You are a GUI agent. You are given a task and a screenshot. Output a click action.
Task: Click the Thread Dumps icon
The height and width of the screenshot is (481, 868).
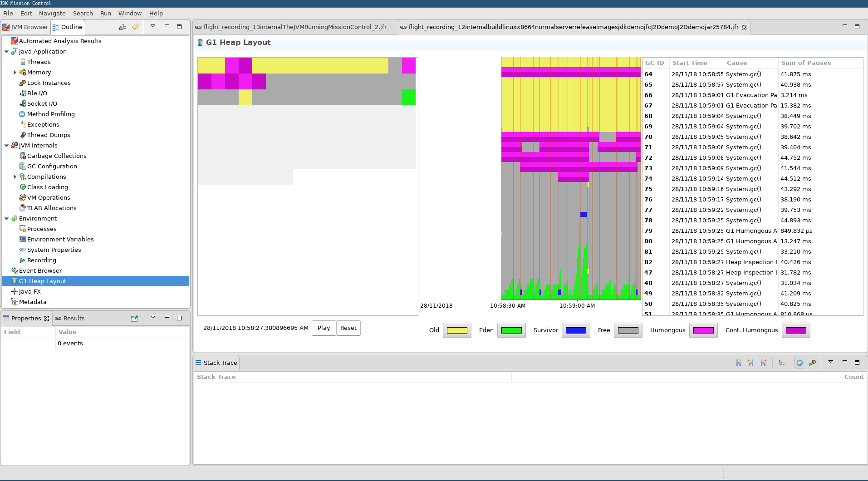point(23,135)
